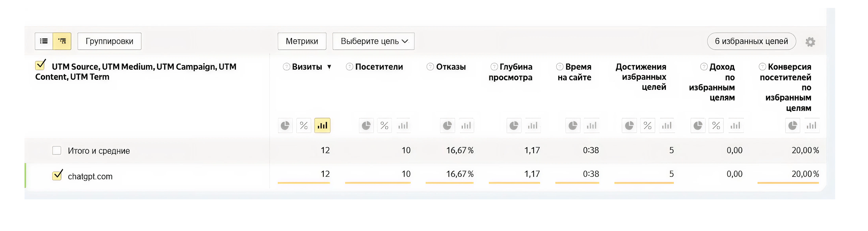Select the tree view icon
The image size is (868, 231).
point(62,41)
